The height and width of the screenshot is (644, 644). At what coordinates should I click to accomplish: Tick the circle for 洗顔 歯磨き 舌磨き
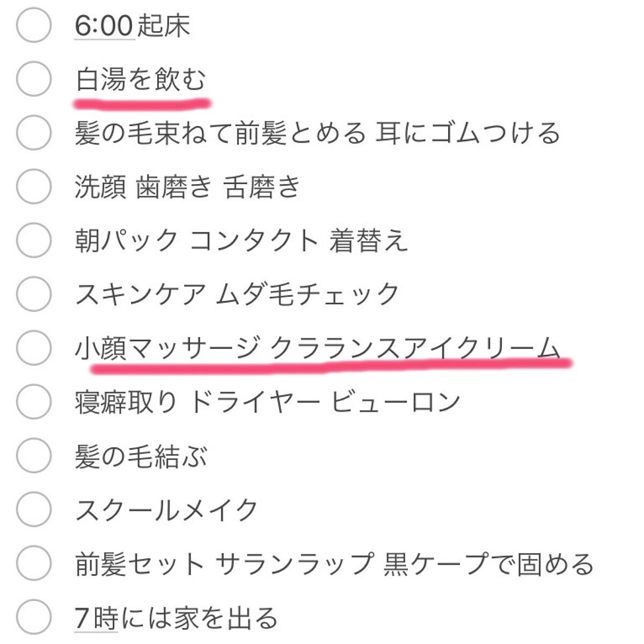(x=34, y=187)
